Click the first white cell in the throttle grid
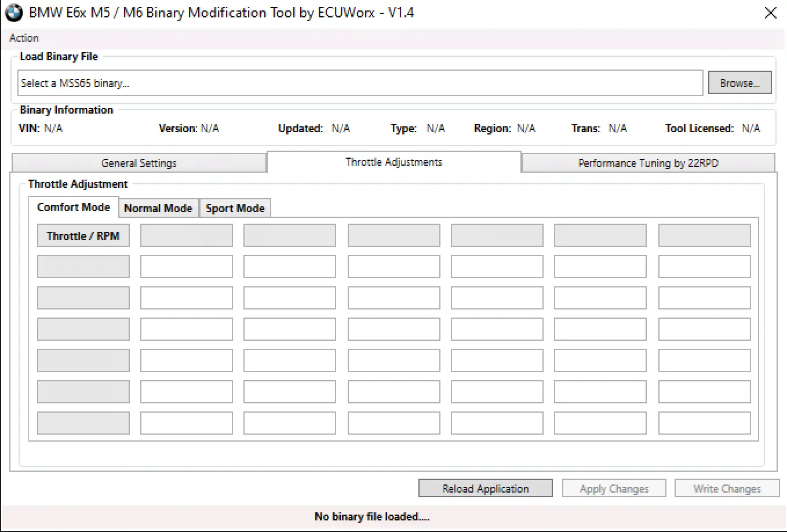 187,267
